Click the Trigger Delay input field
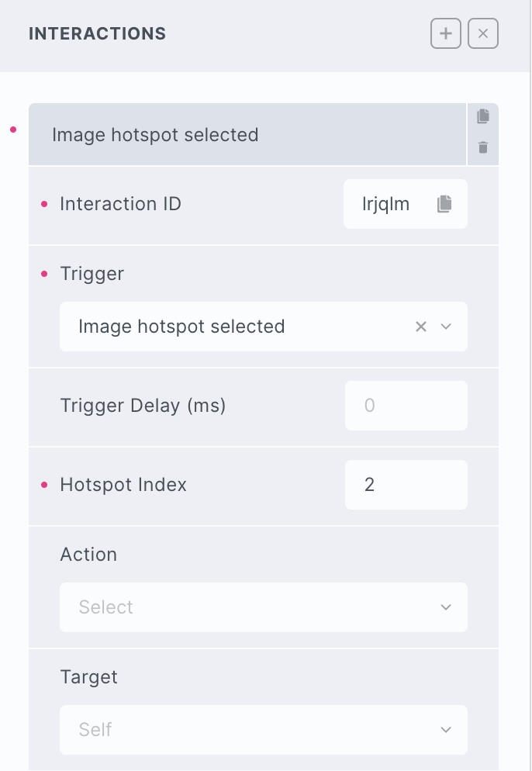532x771 pixels. (406, 406)
